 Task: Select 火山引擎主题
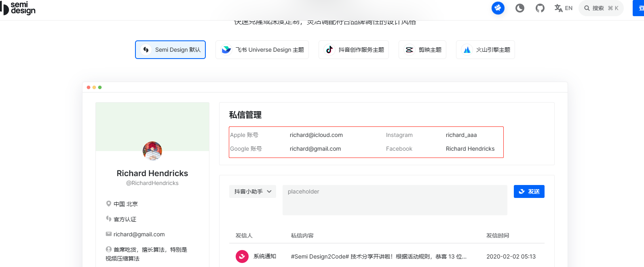[486, 50]
